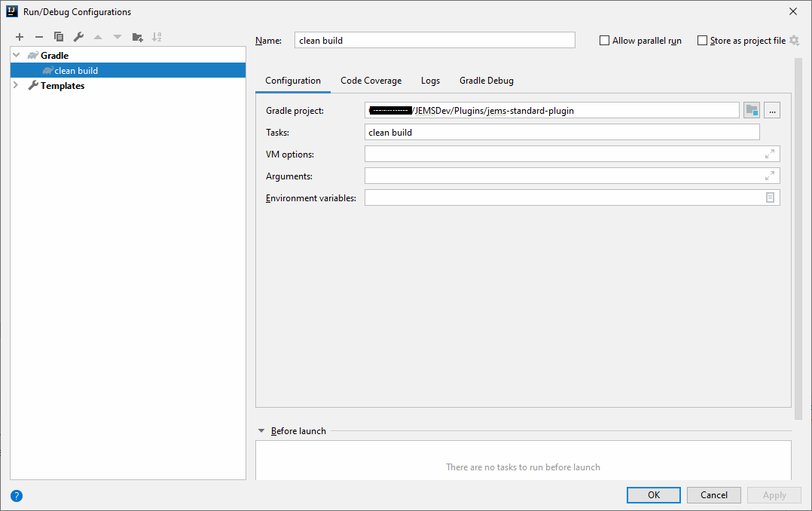
Task: Collapse the Before launch section
Action: pos(261,431)
